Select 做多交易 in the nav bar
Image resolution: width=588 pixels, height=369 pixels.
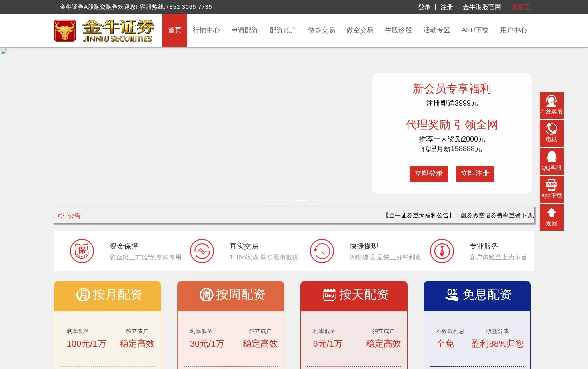[322, 30]
